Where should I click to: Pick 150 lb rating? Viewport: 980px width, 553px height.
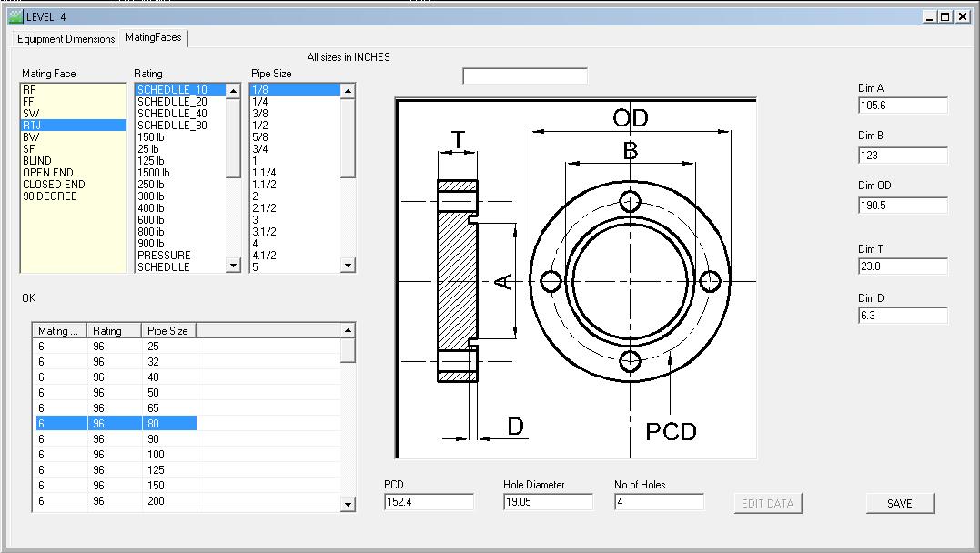coord(181,136)
